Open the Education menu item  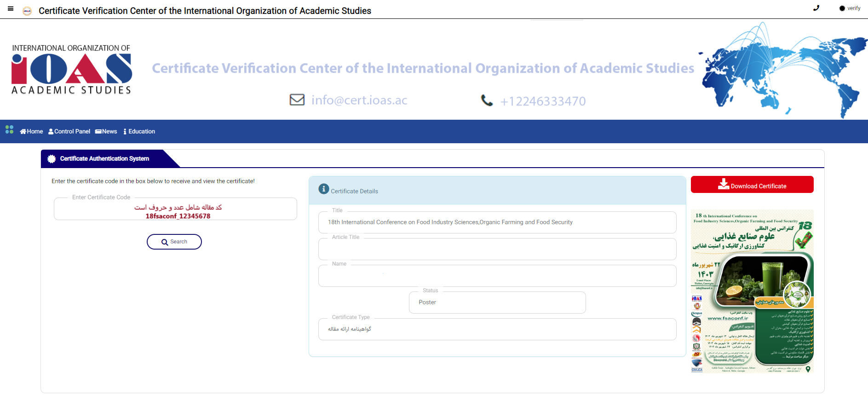point(139,131)
